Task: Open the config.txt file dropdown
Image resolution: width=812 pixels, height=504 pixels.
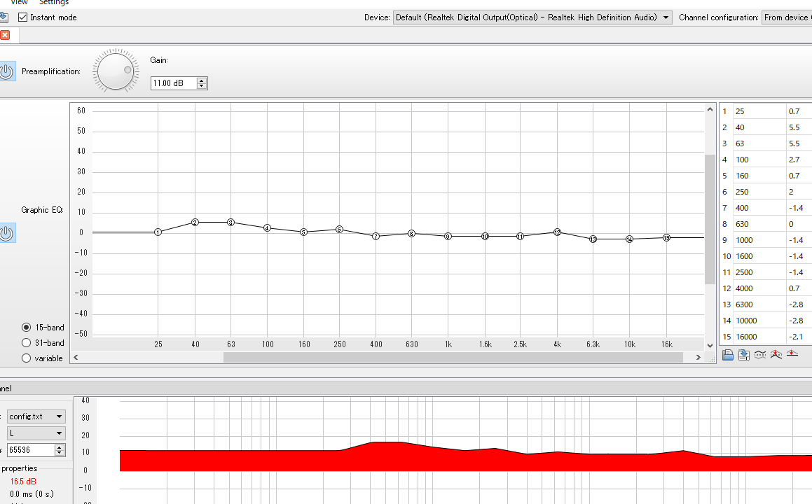Action: [x=36, y=416]
